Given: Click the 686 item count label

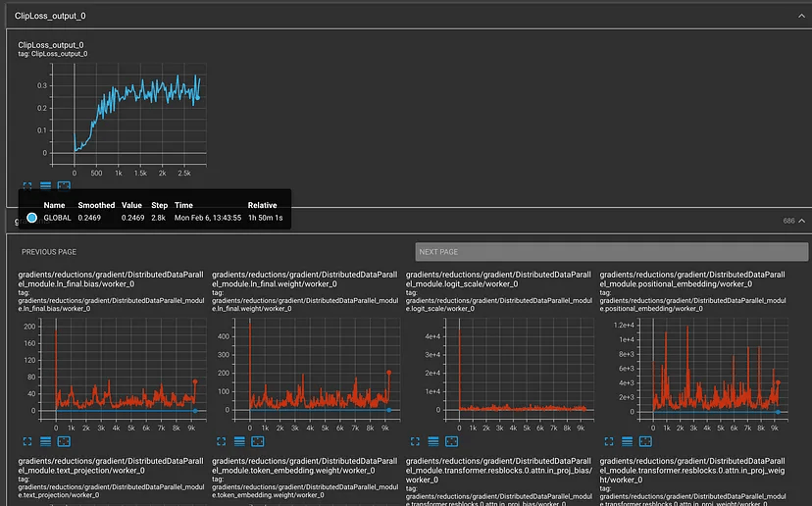Looking at the screenshot, I should pos(788,221).
